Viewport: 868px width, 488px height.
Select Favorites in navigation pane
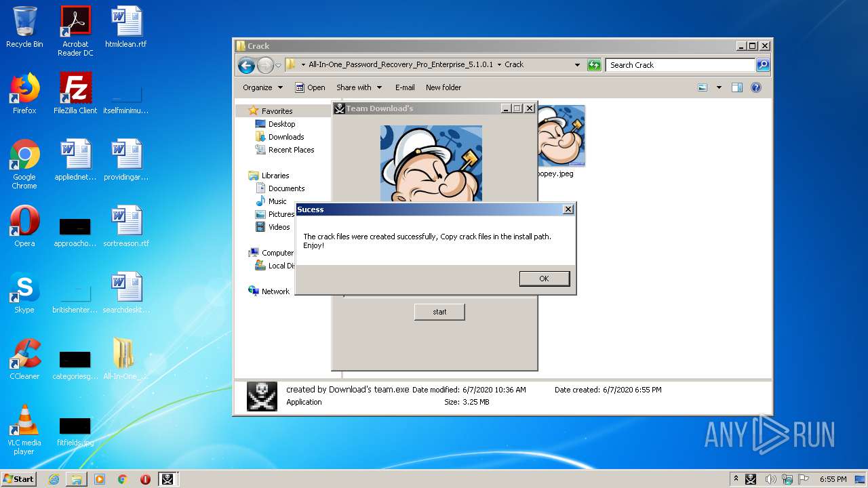coord(271,111)
